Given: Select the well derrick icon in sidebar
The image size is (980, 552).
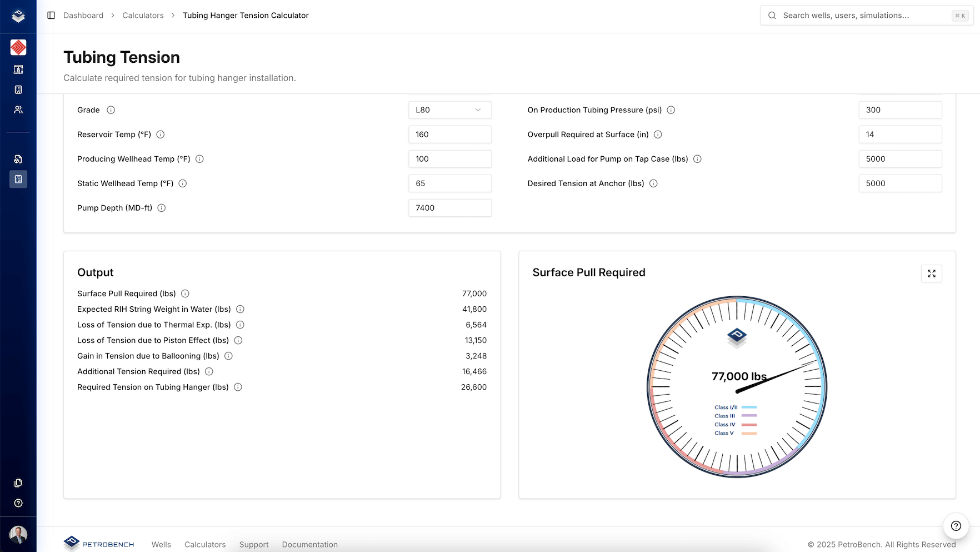Looking at the screenshot, I should 18,69.
